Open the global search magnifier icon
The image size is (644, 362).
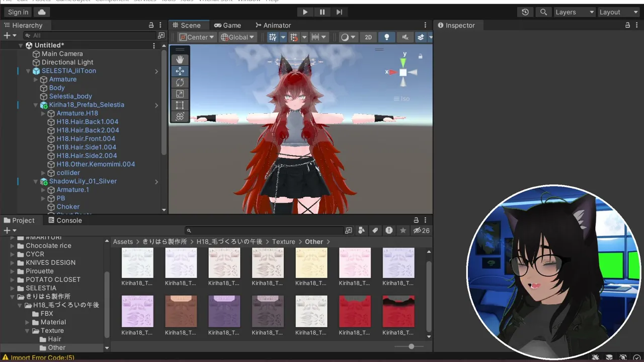pyautogui.click(x=543, y=12)
